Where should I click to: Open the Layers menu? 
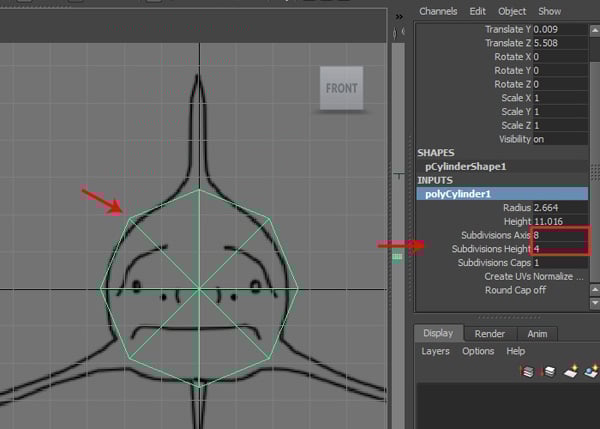(x=435, y=351)
